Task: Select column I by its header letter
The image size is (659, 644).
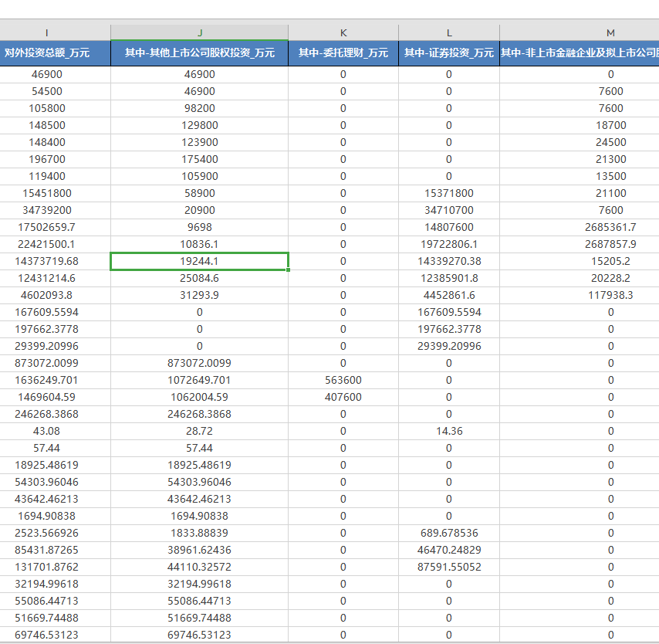Action: pyautogui.click(x=47, y=32)
